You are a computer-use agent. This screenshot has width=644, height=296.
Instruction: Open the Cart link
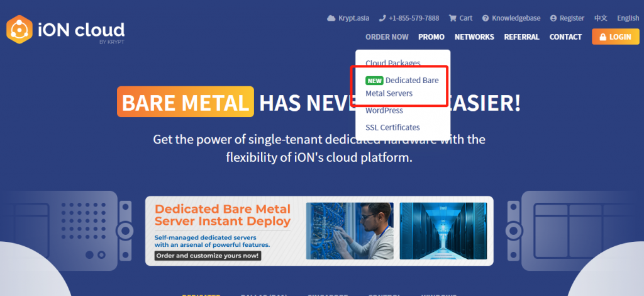(x=466, y=18)
